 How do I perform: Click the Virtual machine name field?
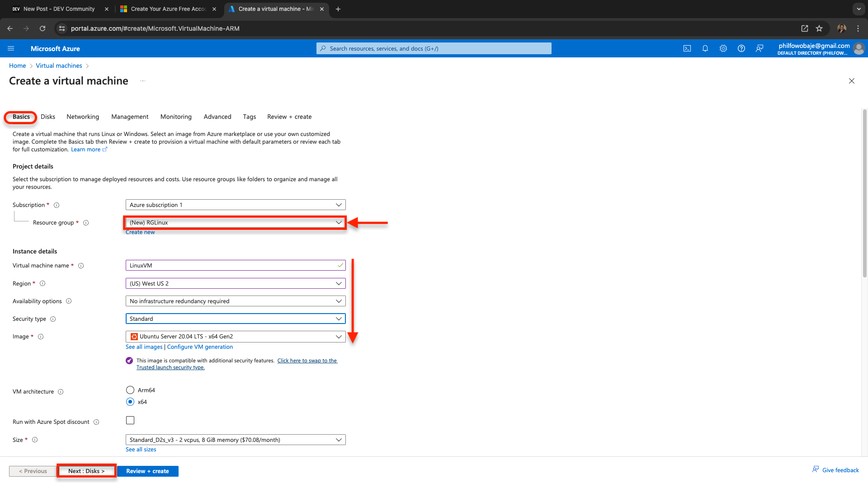[231, 265]
